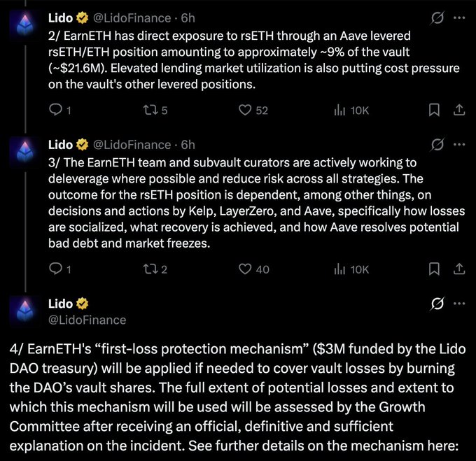Screen dimensions: 476x461
Task: Bookmark the 3/ deleverage tweet
Action: [x=434, y=269]
